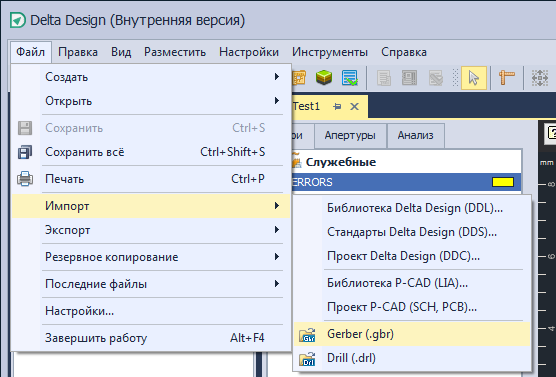Viewport: 556px width, 377px height.
Task: Click the double floppy Сохранить всё icon
Action: click(x=25, y=152)
